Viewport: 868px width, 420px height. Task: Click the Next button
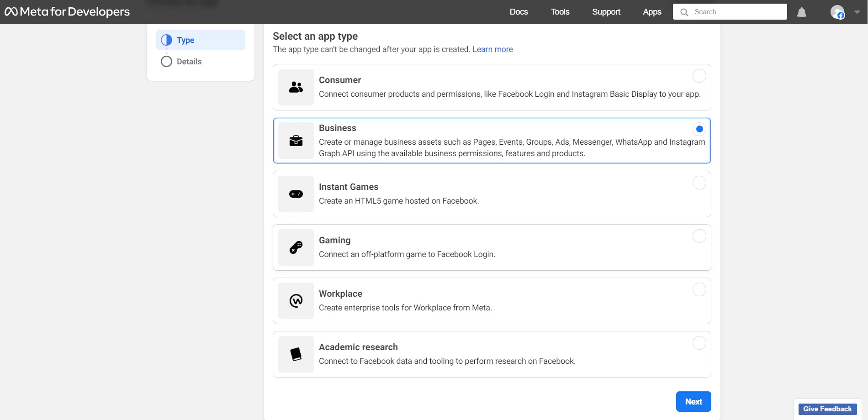point(693,402)
